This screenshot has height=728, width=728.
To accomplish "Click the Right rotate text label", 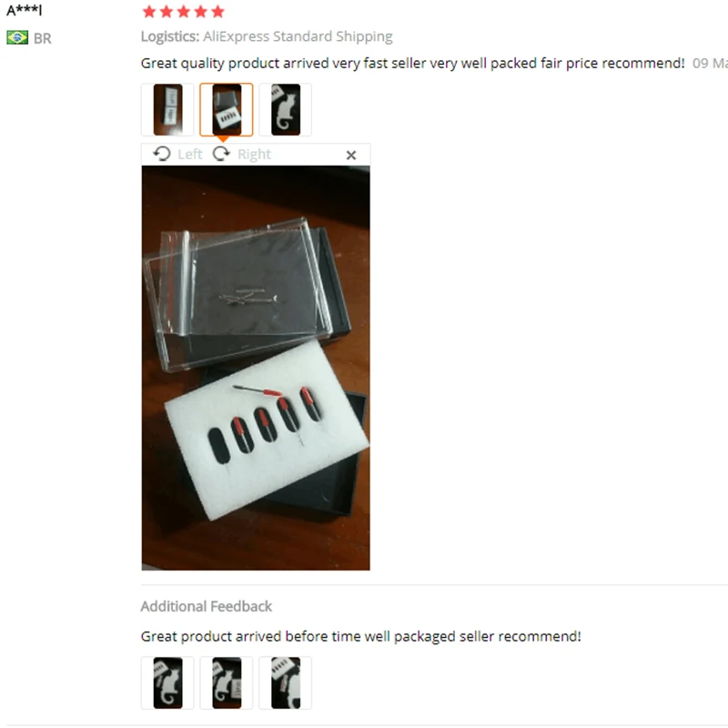I will tap(254, 154).
